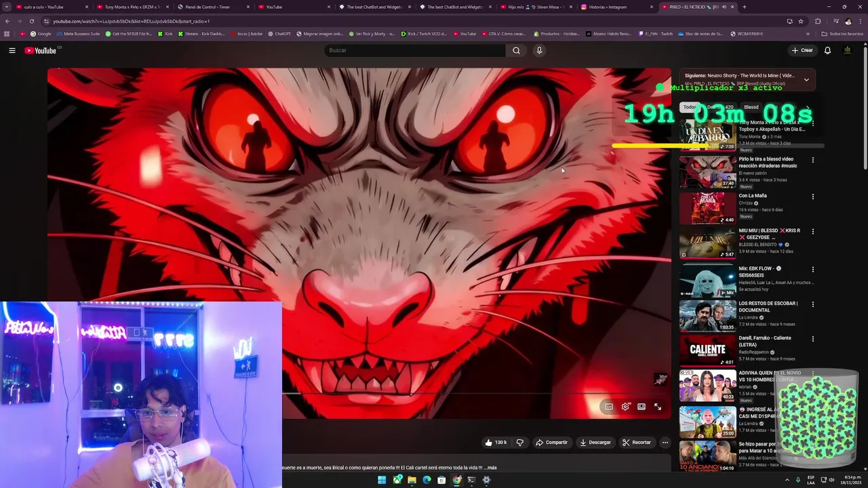
Task: Open the browser profile avatar
Action: 848,21
